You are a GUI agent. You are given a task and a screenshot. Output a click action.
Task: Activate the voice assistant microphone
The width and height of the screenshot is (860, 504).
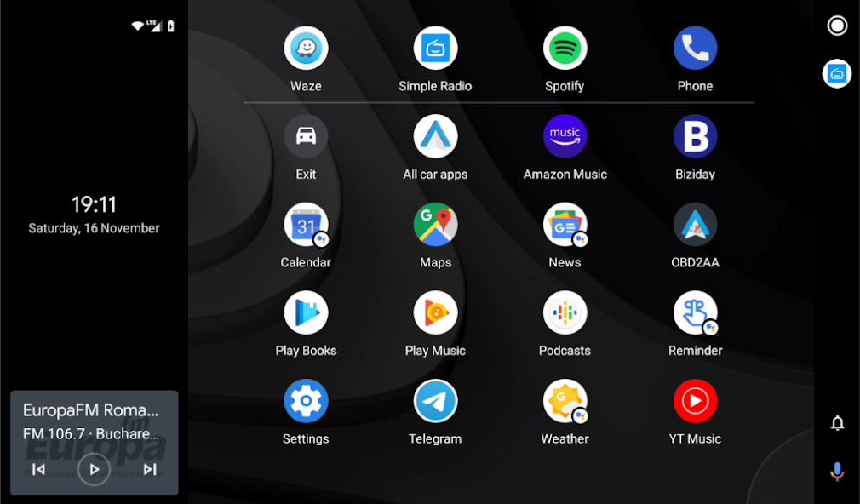[836, 471]
